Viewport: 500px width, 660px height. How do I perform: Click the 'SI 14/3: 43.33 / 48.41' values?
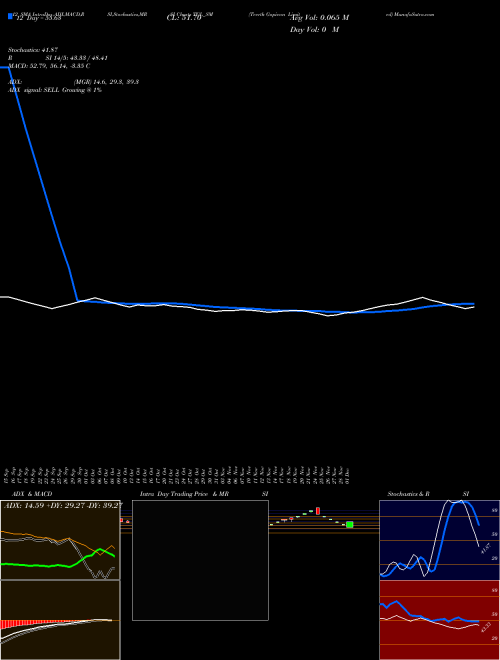coord(77,58)
